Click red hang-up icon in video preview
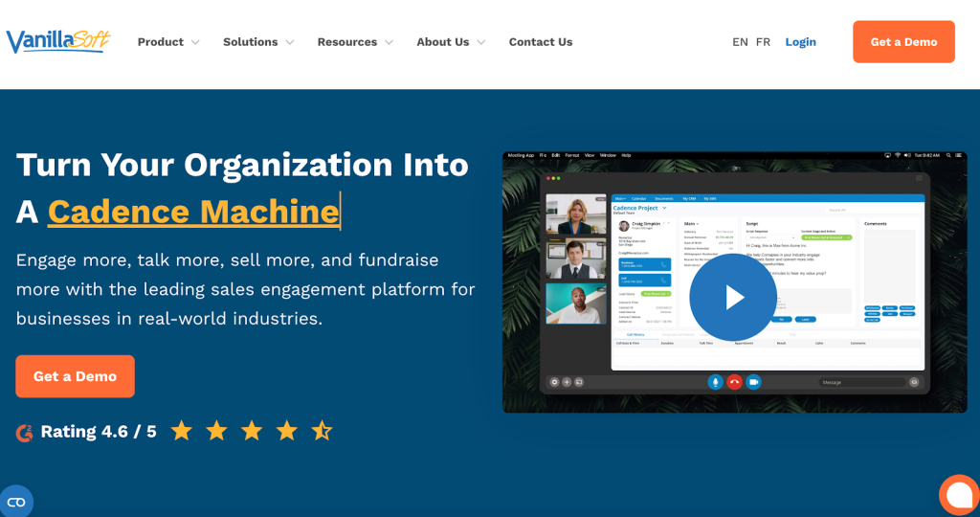The image size is (980, 517). coord(734,382)
